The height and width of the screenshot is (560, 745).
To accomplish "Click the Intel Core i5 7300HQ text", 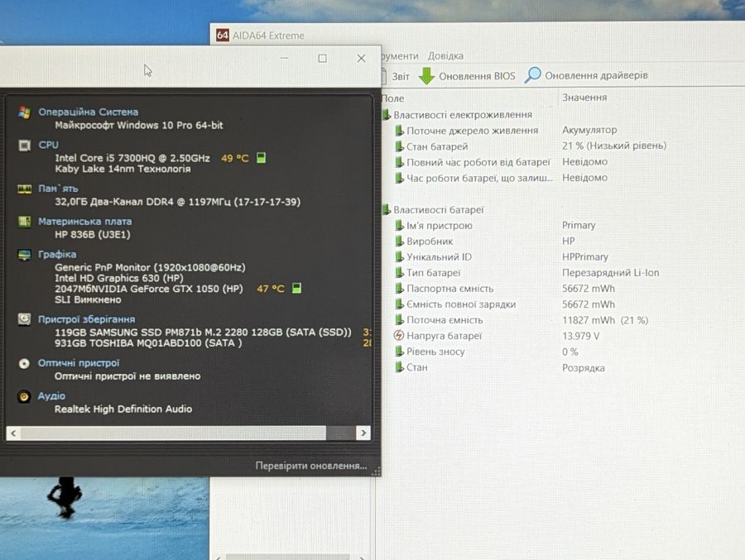I will (132, 158).
